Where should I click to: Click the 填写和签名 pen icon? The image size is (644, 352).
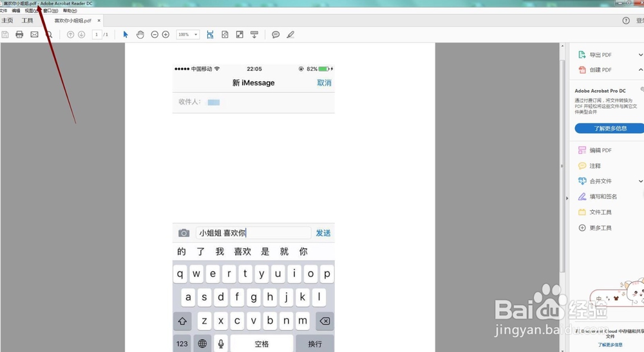(582, 196)
